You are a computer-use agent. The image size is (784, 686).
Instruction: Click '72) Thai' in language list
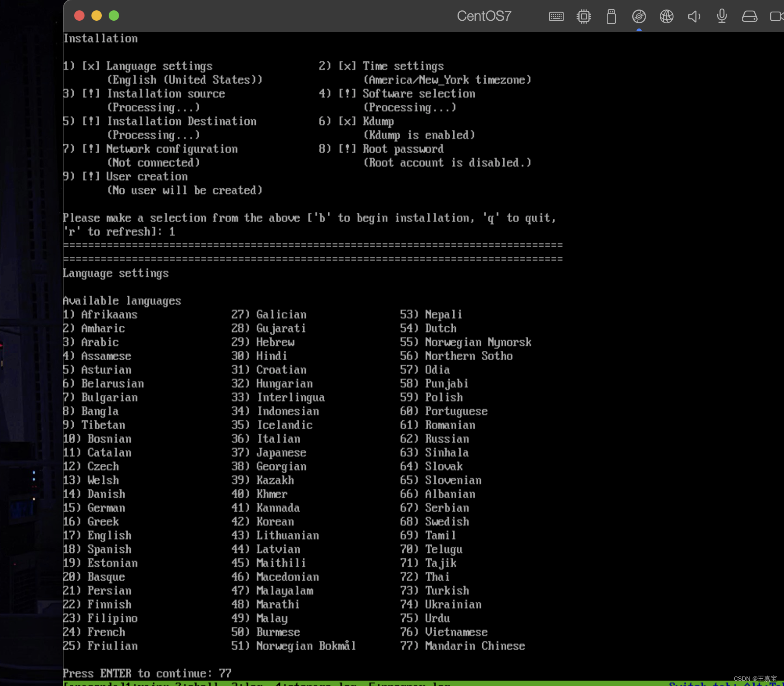[425, 577]
